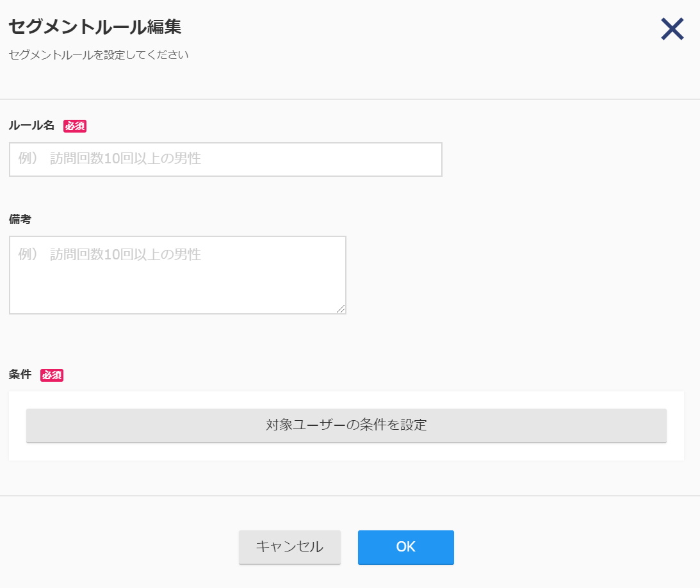Confirm with the blue OK button

tap(406, 548)
